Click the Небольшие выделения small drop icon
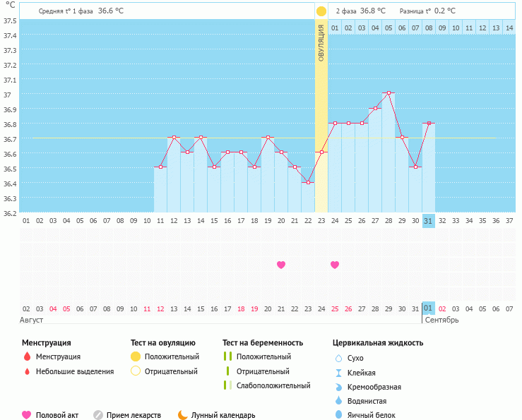The height and width of the screenshot is (420, 522). point(27,371)
